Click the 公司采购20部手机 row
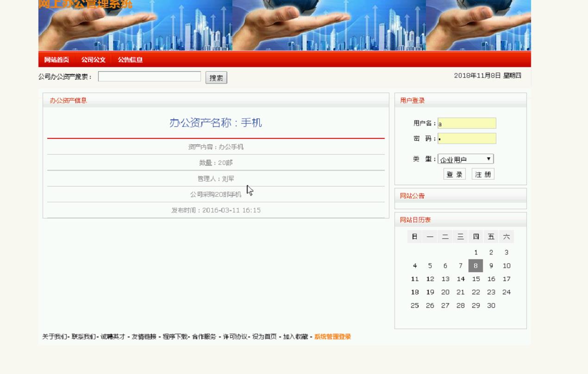This screenshot has width=588, height=374. click(216, 194)
